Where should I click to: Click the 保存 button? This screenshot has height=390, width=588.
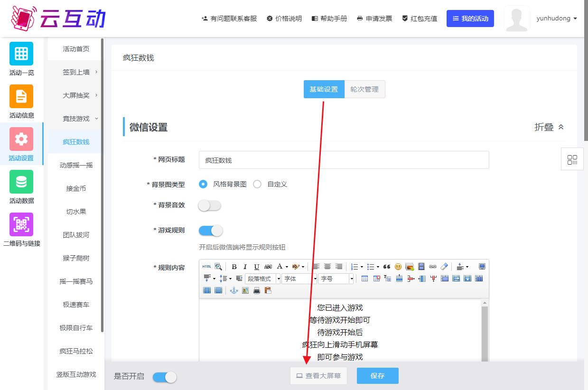point(377,376)
